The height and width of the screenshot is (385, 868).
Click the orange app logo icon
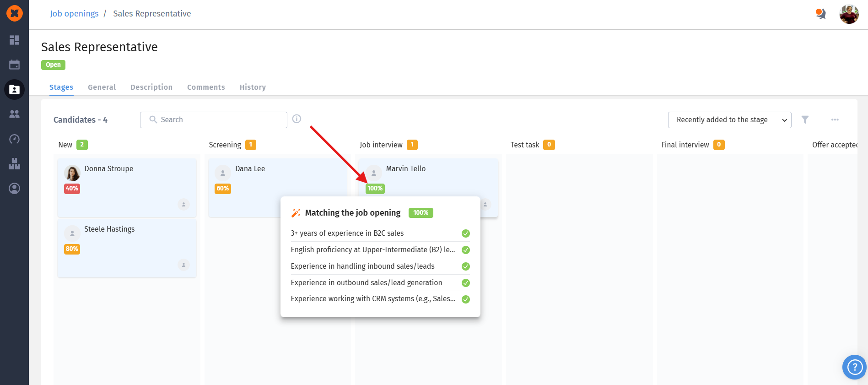15,13
